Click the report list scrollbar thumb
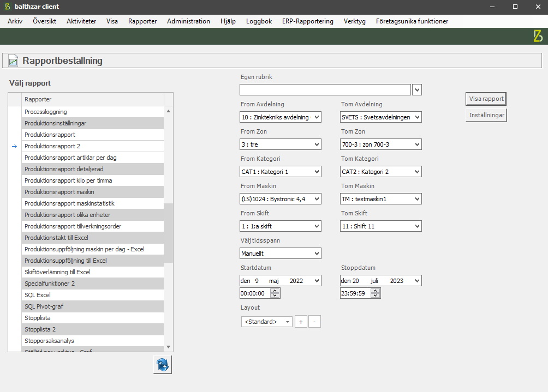Image resolution: width=548 pixels, height=392 pixels. point(169,233)
